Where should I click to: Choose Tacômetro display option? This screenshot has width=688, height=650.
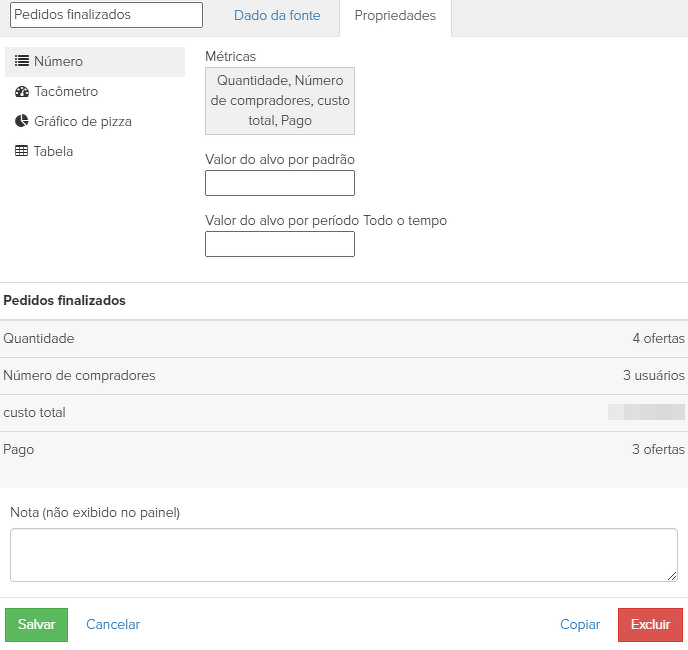(66, 92)
